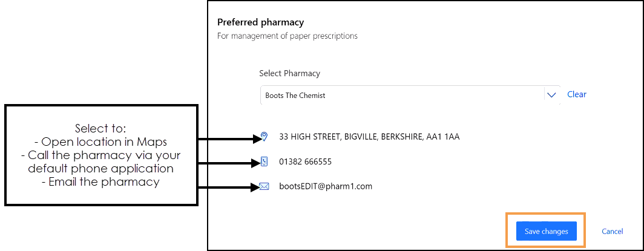This screenshot has width=644, height=251.
Task: Click the paper prescriptions subtitle text
Action: point(287,36)
